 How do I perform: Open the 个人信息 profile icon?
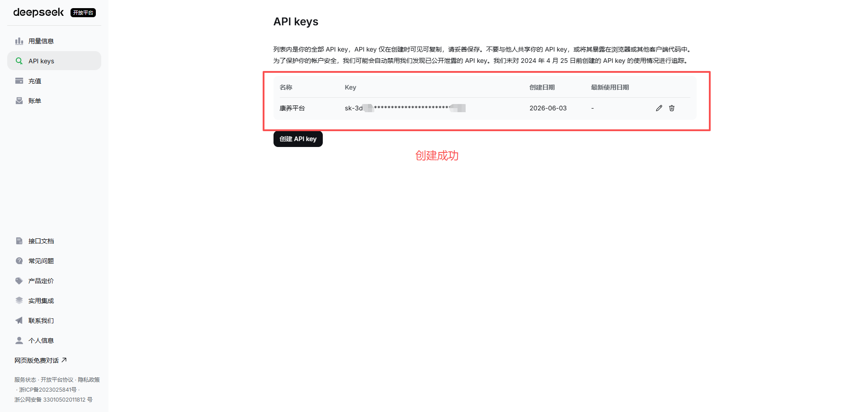pos(19,341)
